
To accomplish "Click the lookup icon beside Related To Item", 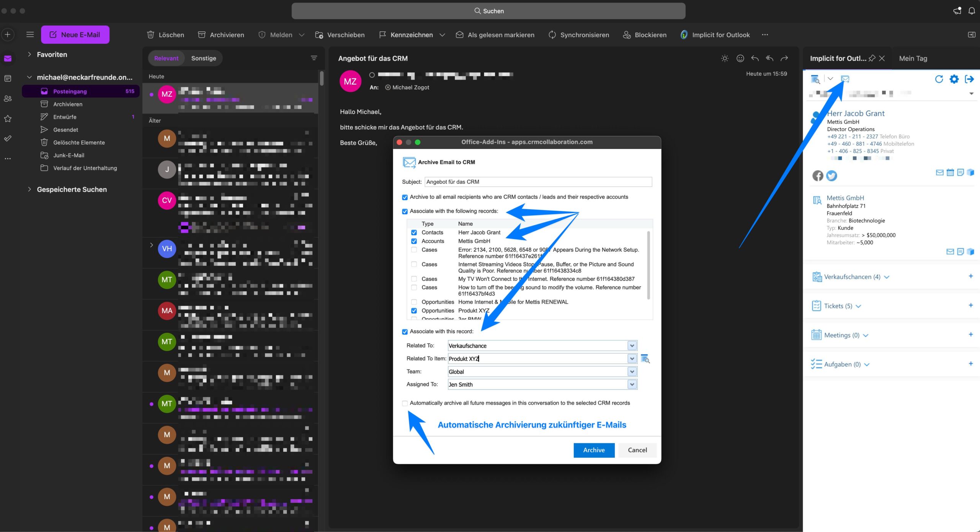I will tap(645, 359).
